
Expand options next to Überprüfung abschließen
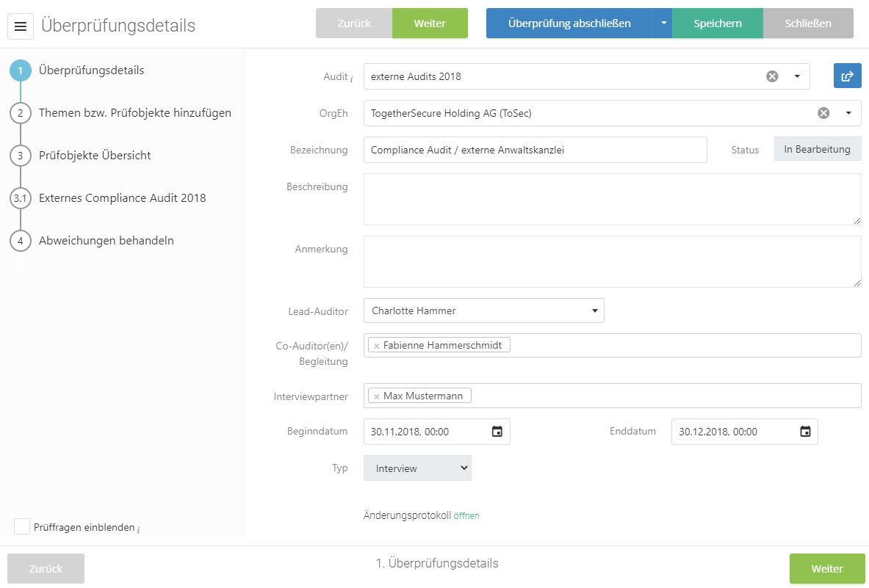(x=662, y=23)
